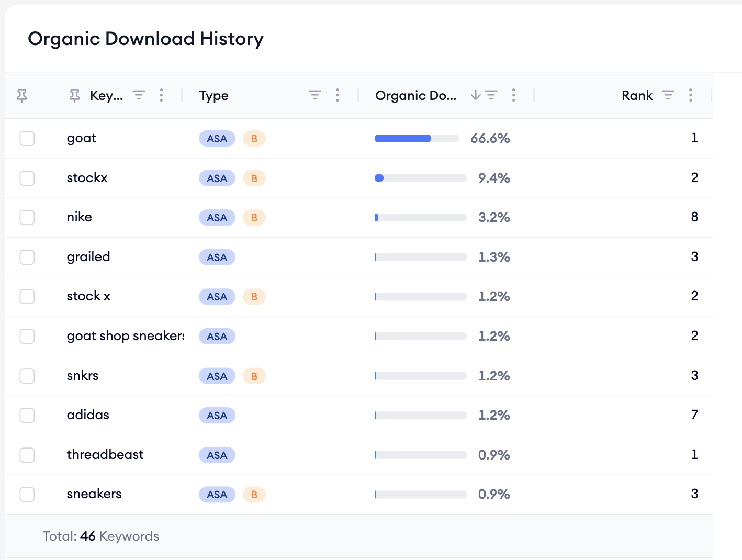742x560 pixels.
Task: Select the keyword 'adidas'
Action: click(x=88, y=415)
